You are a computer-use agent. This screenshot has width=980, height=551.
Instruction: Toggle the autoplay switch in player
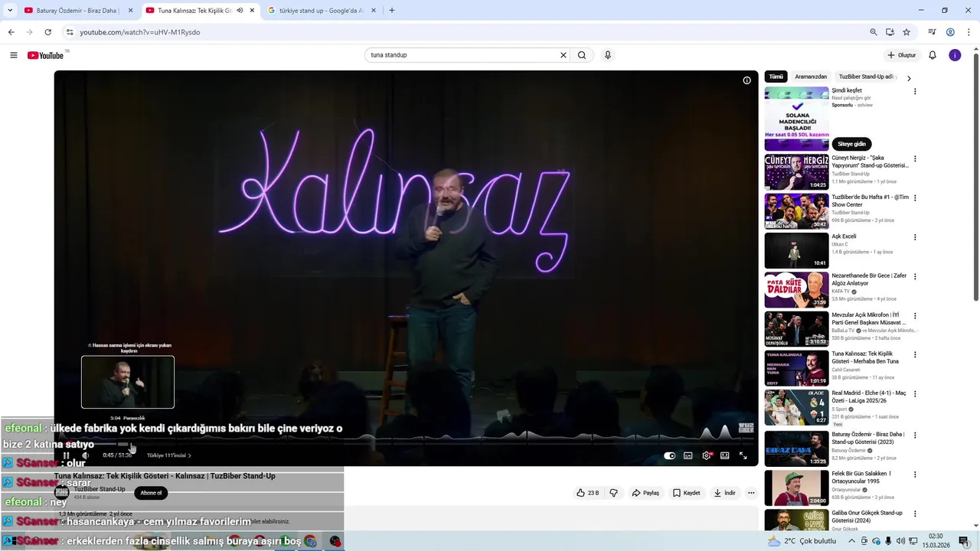(x=669, y=455)
